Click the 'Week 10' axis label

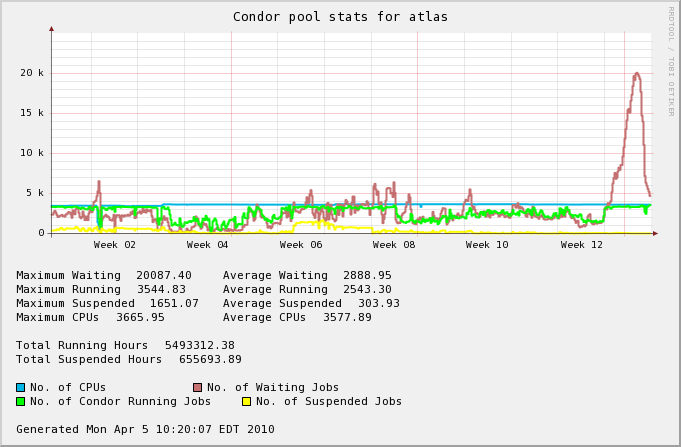[487, 245]
